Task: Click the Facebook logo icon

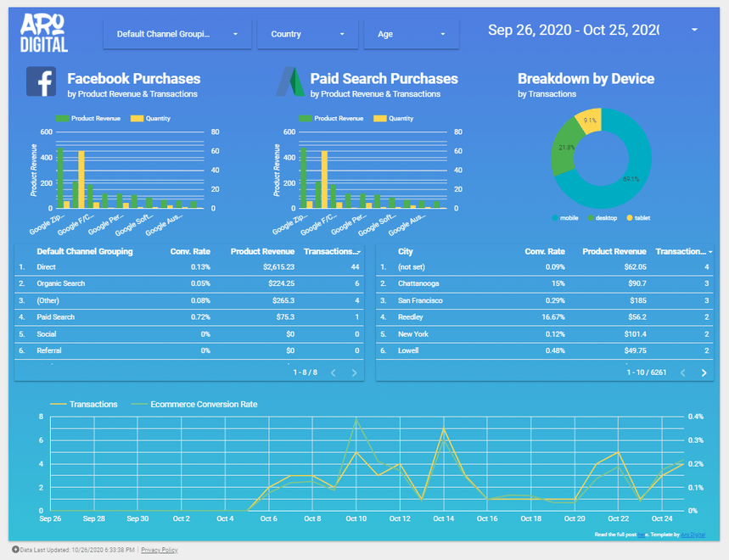Action: click(x=41, y=82)
